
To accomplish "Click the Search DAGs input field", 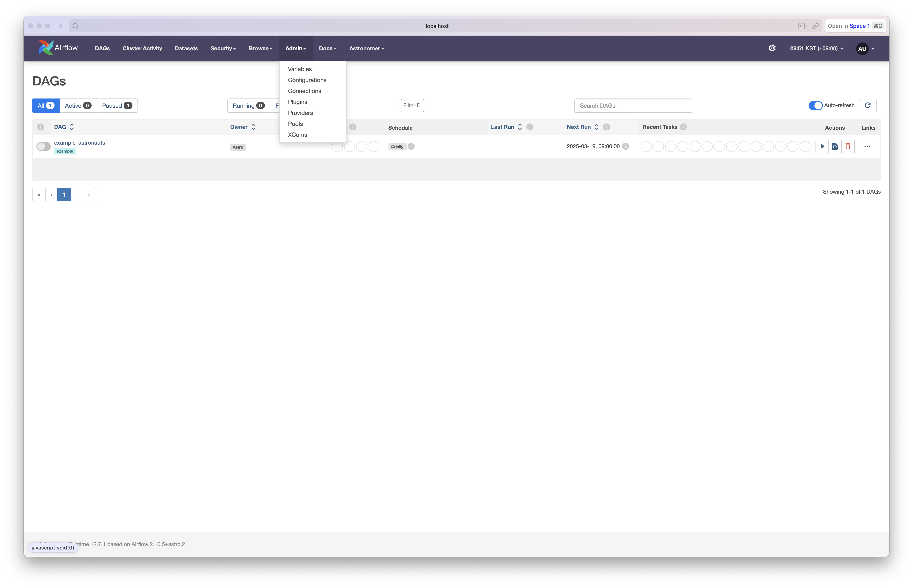I will pyautogui.click(x=633, y=106).
